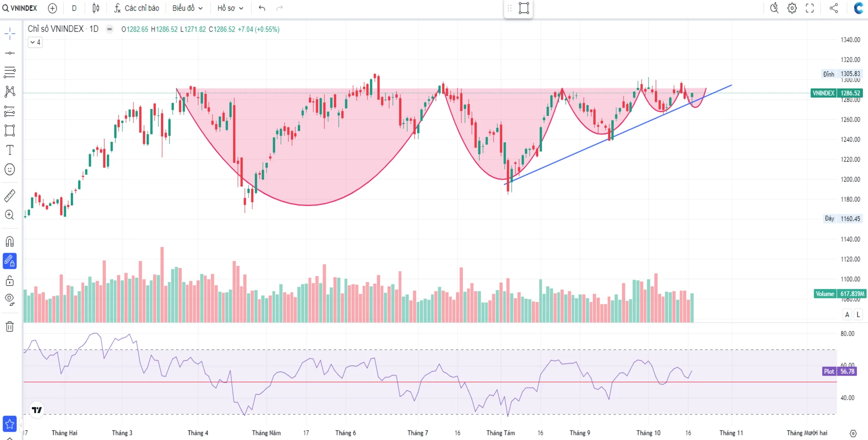Click the Plot 56.78 label

[x=839, y=371]
